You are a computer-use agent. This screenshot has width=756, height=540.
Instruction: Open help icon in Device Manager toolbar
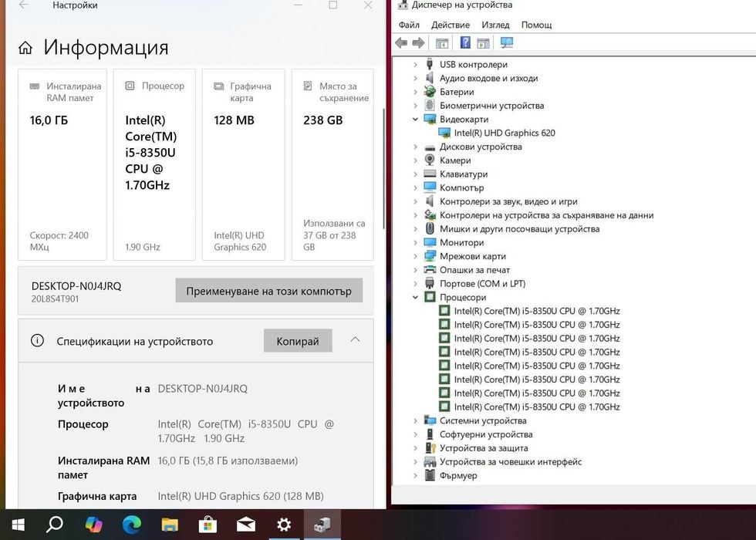465,42
